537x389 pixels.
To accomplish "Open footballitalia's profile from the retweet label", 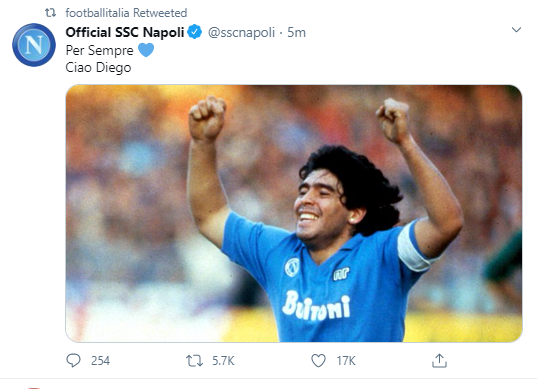I will [97, 13].
